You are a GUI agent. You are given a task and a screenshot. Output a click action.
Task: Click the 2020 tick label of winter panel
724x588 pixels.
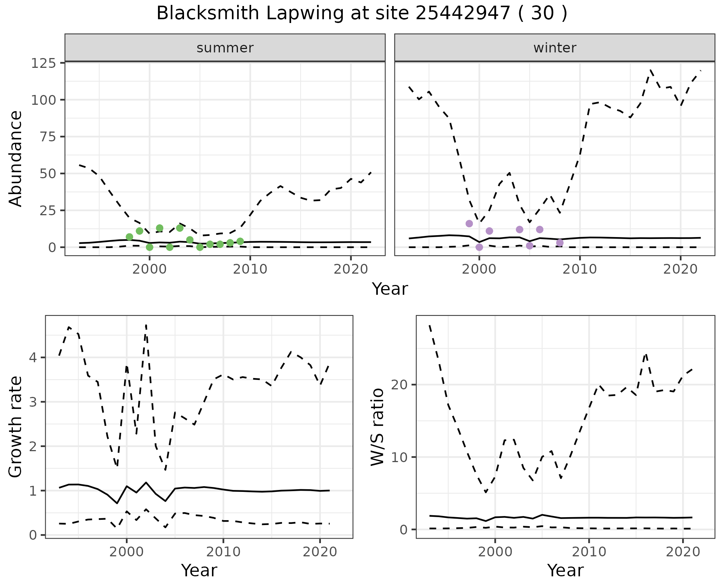pos(680,269)
